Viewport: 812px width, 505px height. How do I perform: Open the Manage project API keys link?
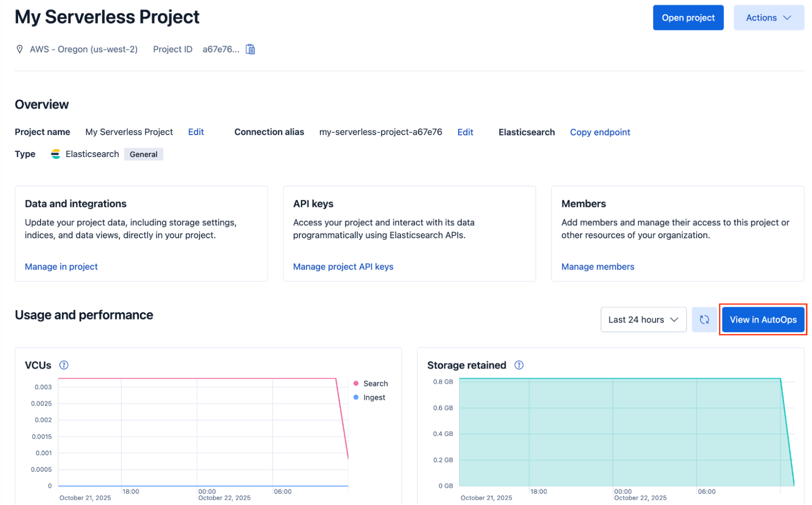tap(343, 267)
